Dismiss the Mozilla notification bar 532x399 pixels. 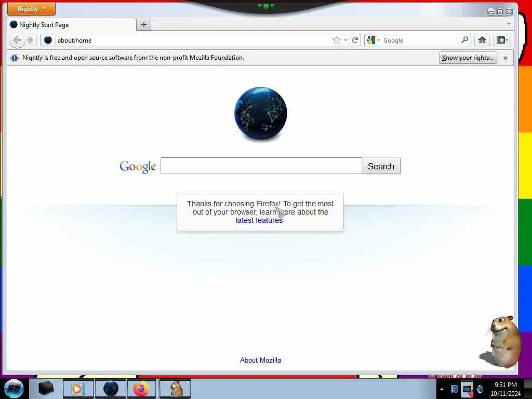point(506,58)
